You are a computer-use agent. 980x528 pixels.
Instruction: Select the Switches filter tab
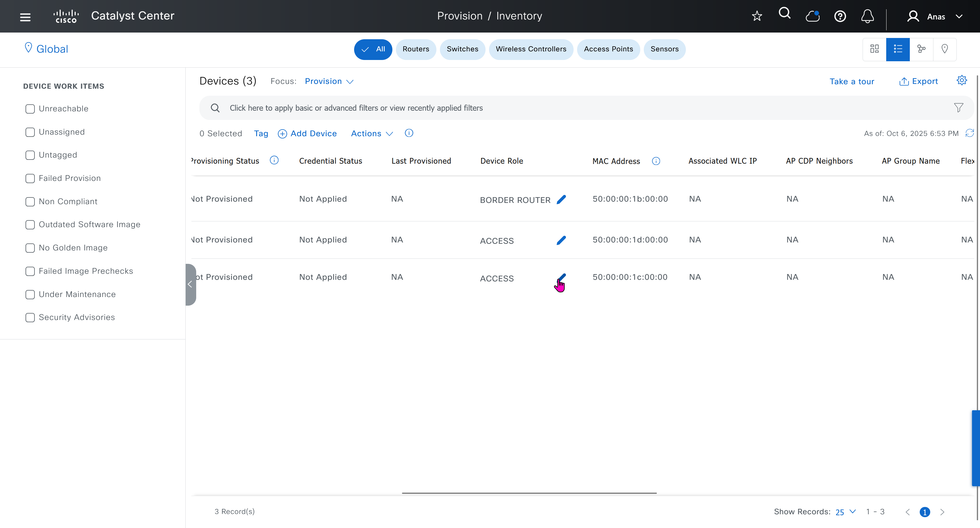(462, 49)
